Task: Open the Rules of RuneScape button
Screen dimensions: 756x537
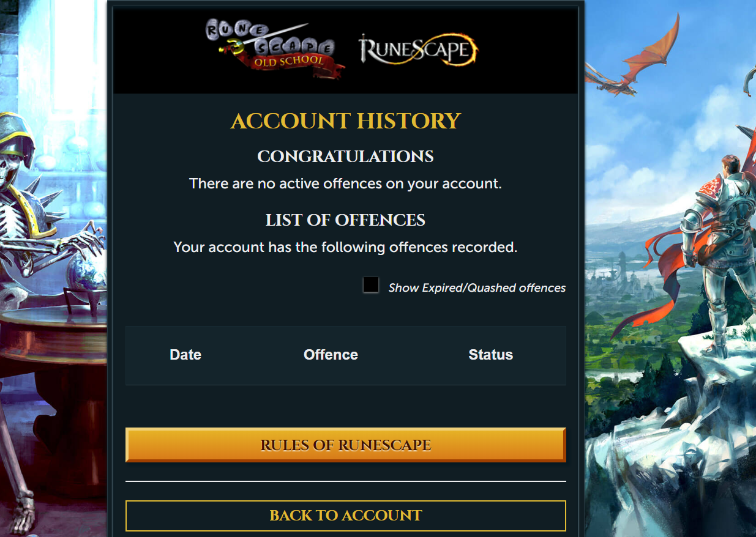Action: (x=346, y=445)
